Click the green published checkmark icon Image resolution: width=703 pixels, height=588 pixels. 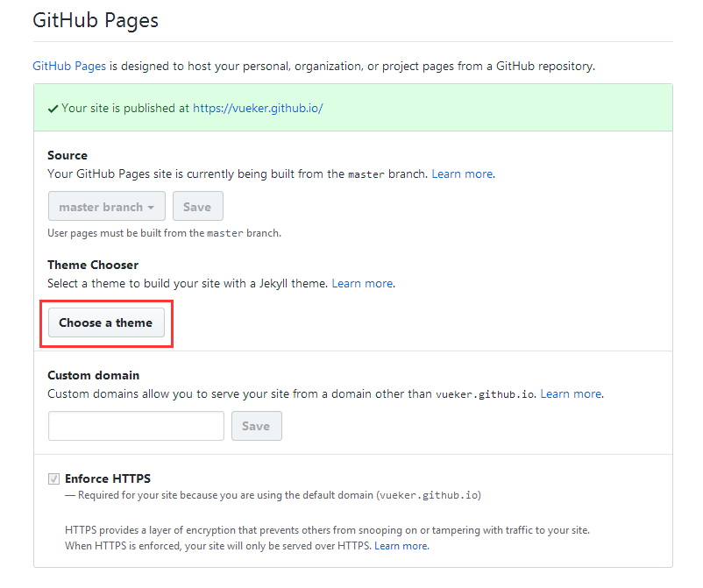click(x=53, y=109)
